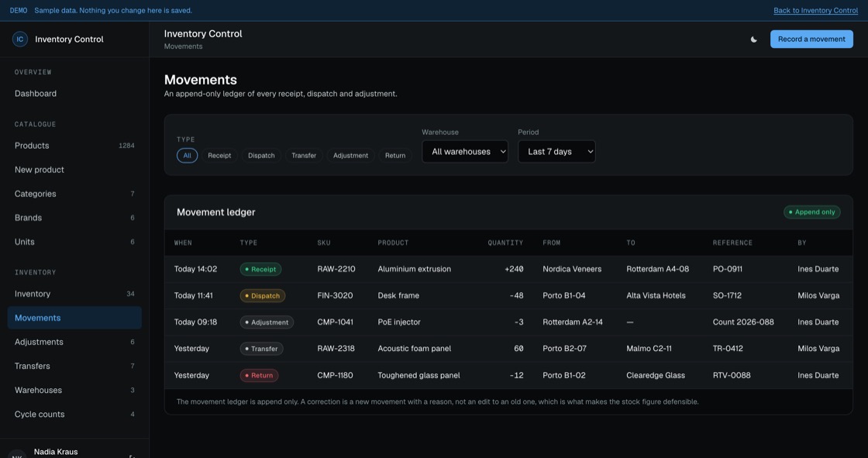Click the PoE injector product cell

tap(399, 322)
